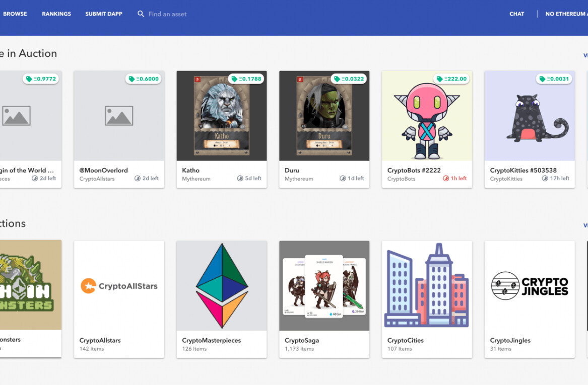Click the CryptoBots collection link
This screenshot has height=385, width=588.
[x=401, y=179]
